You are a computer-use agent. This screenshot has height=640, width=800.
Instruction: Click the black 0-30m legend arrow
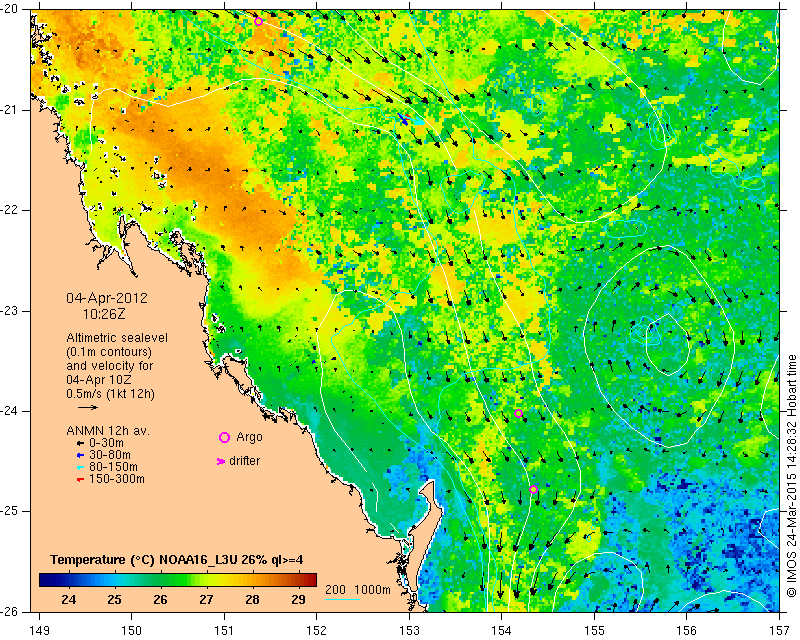tap(80, 444)
